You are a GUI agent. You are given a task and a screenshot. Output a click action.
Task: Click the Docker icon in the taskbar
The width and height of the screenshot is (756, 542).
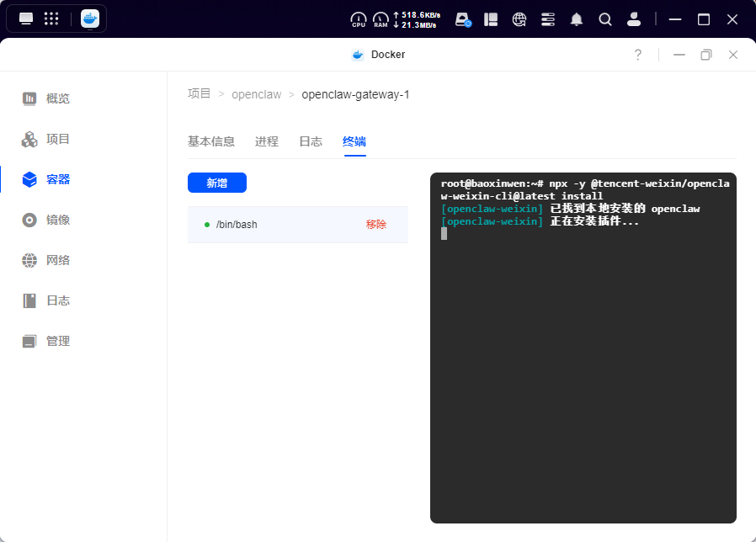coord(89,18)
